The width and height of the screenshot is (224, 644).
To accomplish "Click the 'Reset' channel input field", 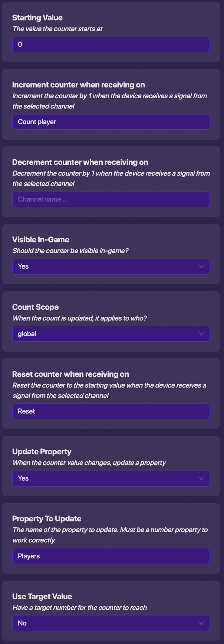I will (111, 411).
